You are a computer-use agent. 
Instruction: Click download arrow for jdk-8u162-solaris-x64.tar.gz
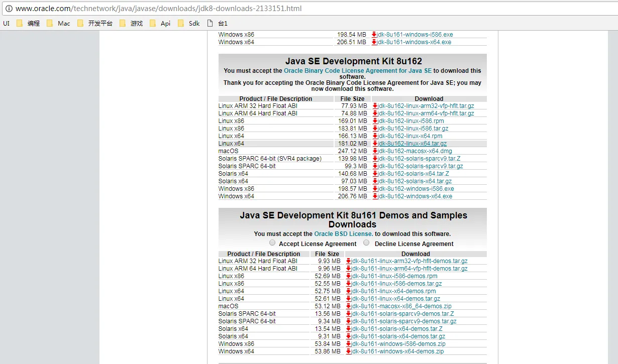(375, 181)
